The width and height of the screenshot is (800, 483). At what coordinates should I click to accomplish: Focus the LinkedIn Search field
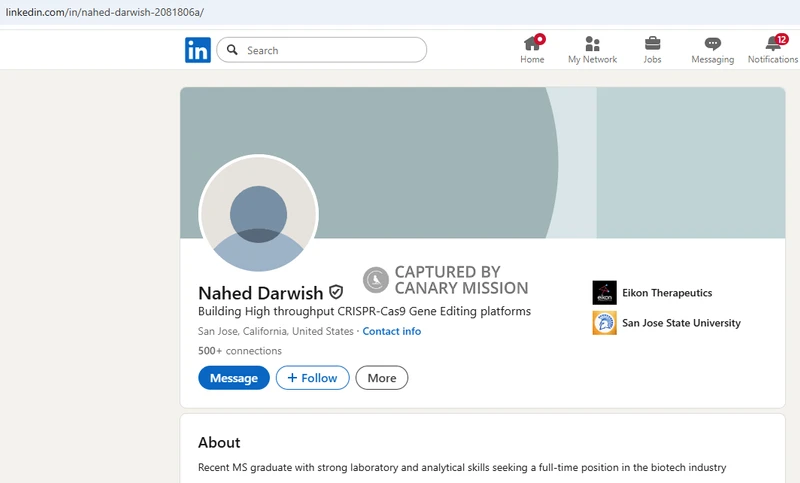click(321, 50)
